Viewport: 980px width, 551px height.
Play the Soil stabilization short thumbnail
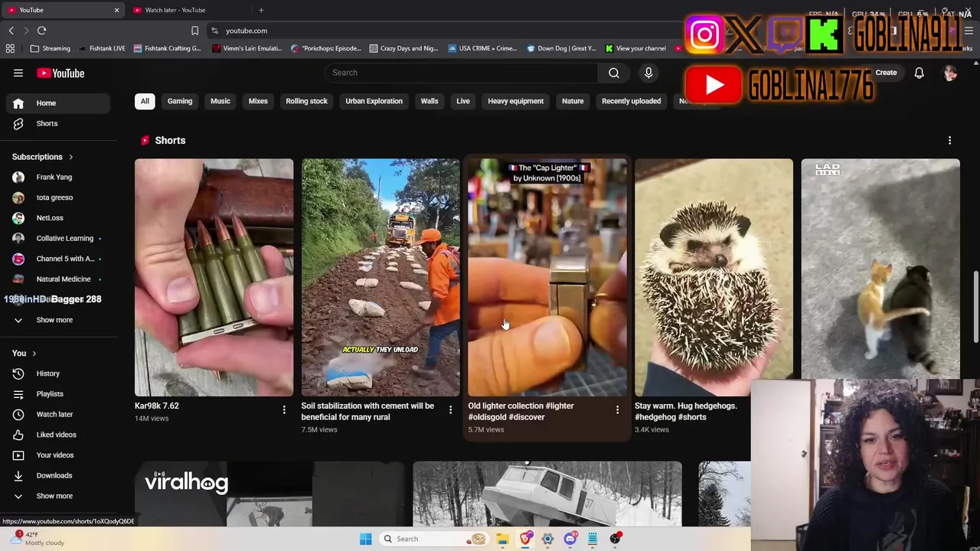[x=381, y=278]
